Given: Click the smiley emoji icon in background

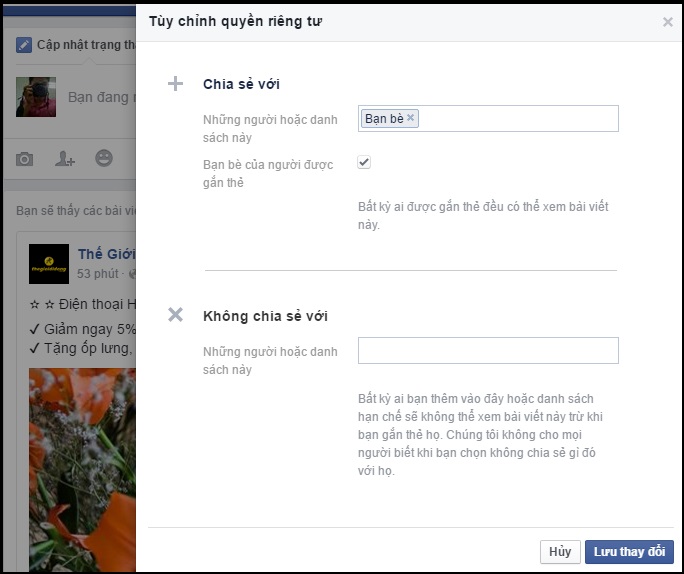Looking at the screenshot, I should (104, 158).
